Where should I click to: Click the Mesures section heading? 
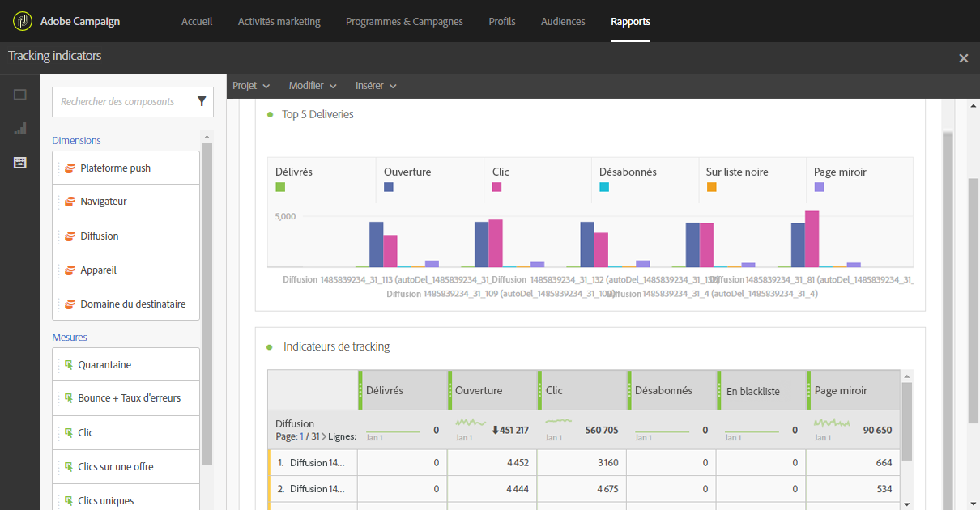[70, 338]
